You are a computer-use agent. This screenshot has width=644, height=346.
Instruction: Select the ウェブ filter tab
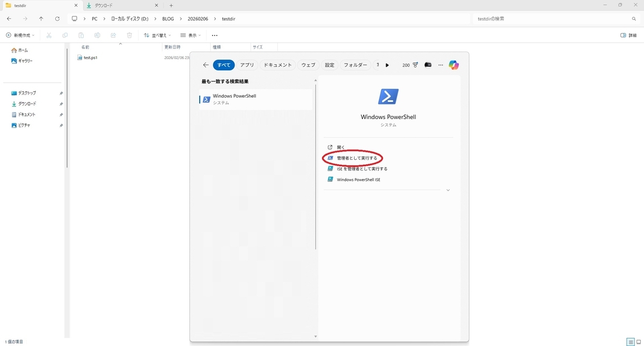point(308,65)
